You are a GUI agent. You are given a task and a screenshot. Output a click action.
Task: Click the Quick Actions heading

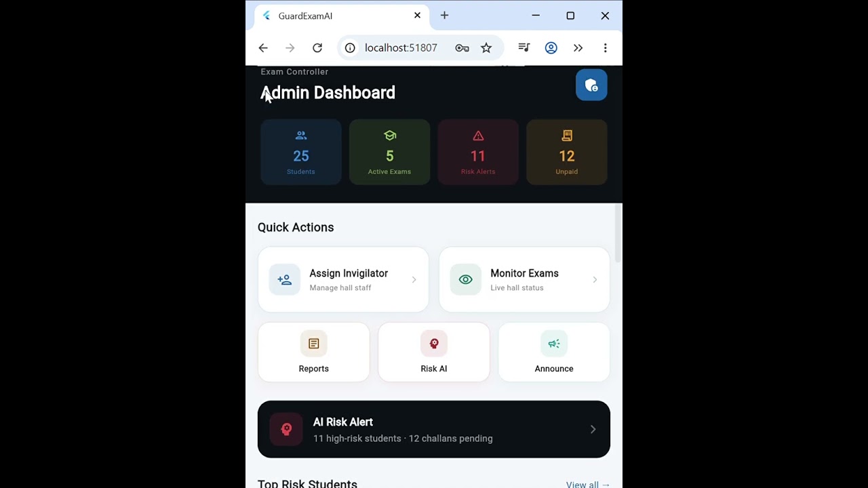296,227
